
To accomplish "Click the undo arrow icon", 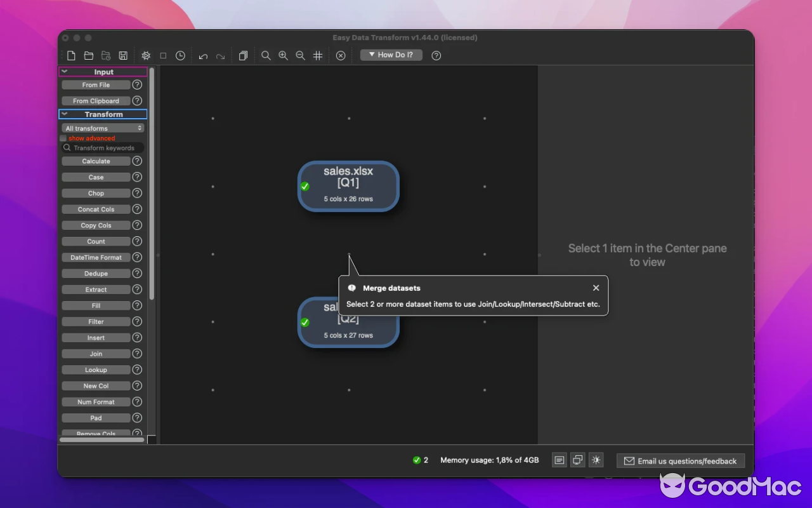I will coord(203,56).
